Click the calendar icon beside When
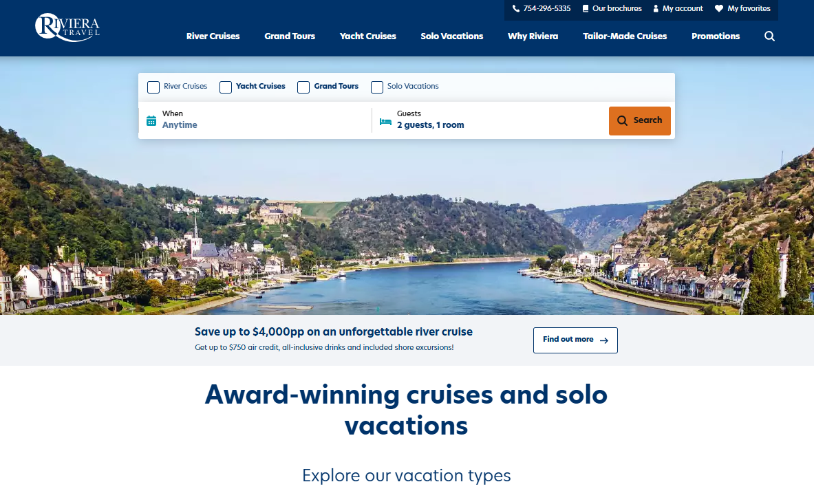This screenshot has height=504, width=814. coord(151,121)
